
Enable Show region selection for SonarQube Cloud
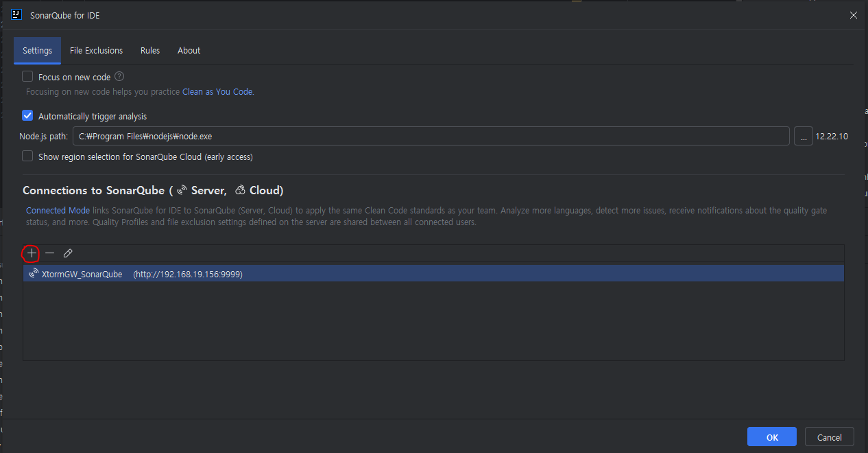[27, 156]
